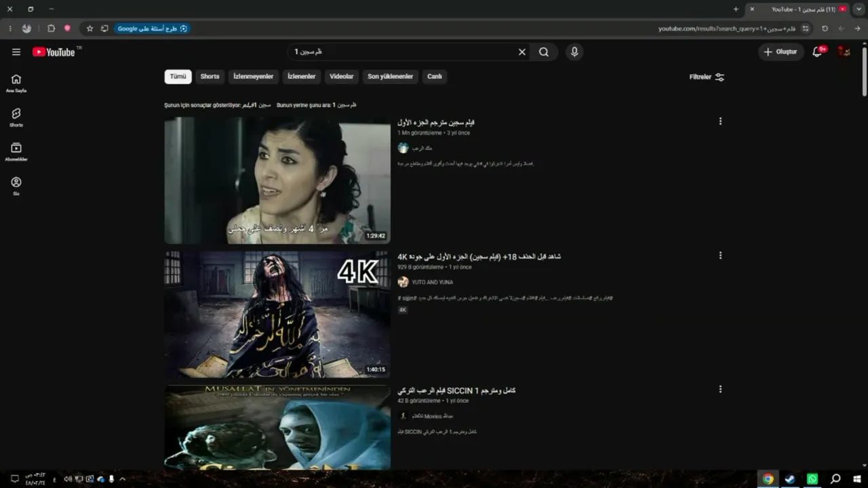The height and width of the screenshot is (488, 868).
Task: Open the SICCIN 1 video title link
Action: coord(456,390)
